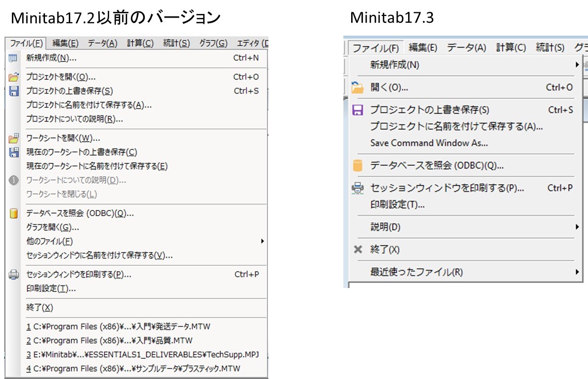Expand the 他のファイル(F) submenu arrow
Image resolution: width=588 pixels, height=379 pixels.
[263, 241]
